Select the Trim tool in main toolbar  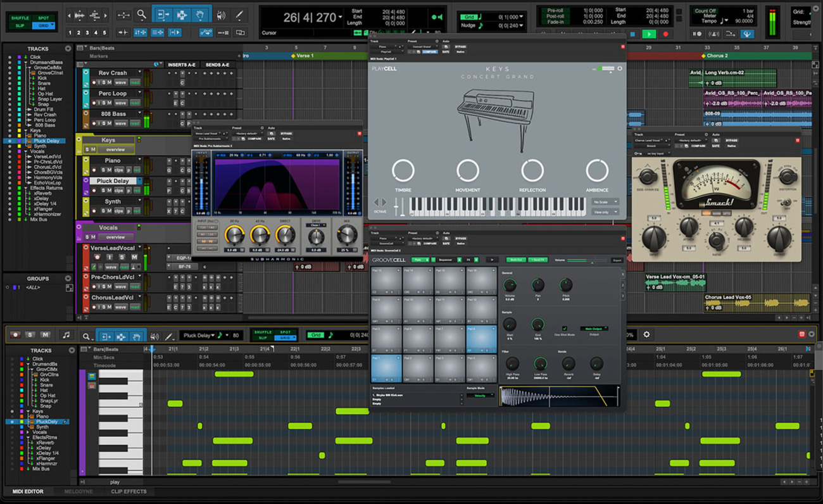coord(163,15)
